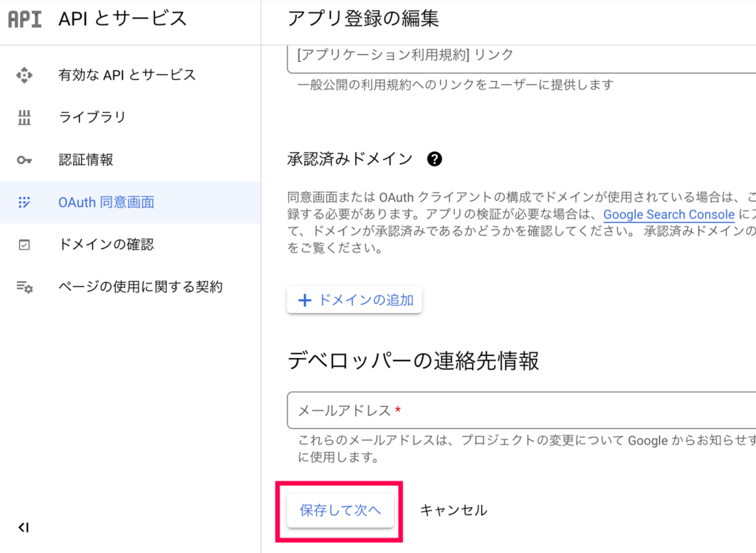Click the 有効な API とサービス icon

(x=24, y=75)
